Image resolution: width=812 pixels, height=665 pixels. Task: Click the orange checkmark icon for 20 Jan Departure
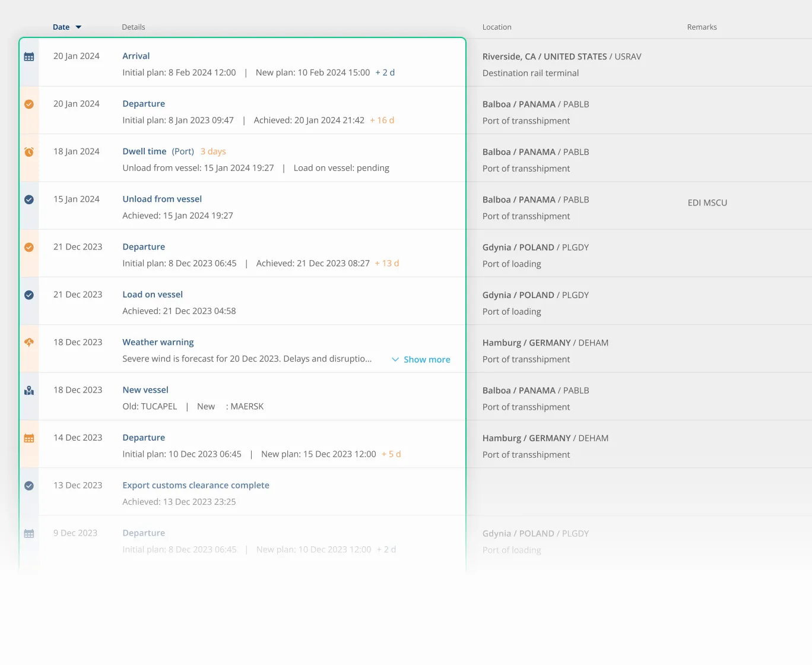pos(29,104)
